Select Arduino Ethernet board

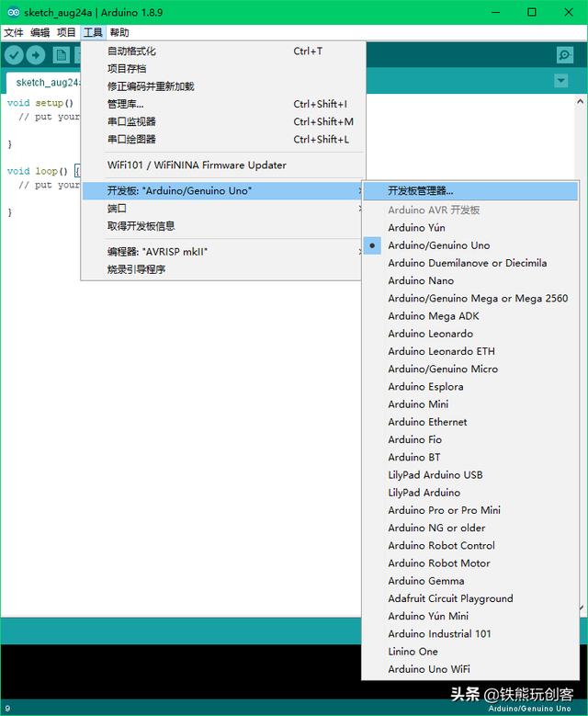470,422
